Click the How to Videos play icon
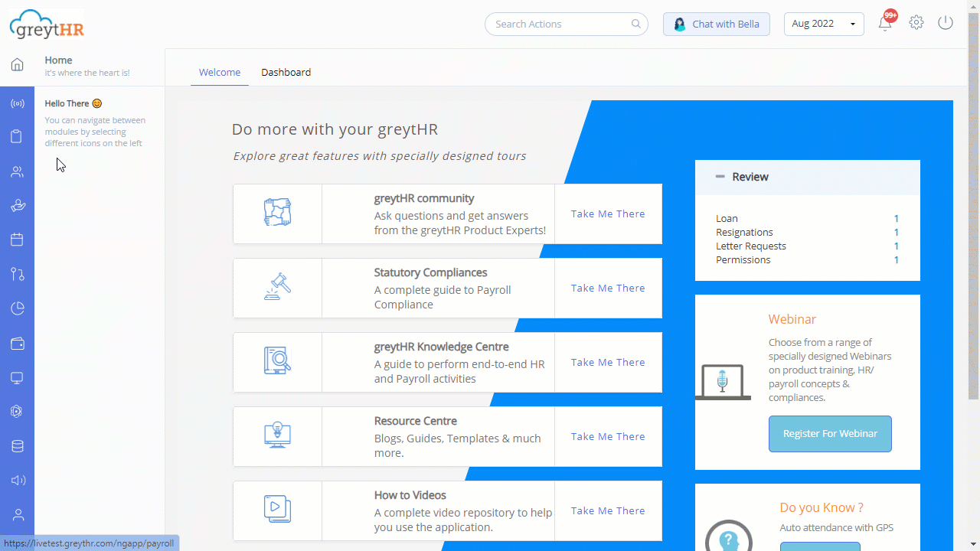The height and width of the screenshot is (551, 980). click(277, 509)
